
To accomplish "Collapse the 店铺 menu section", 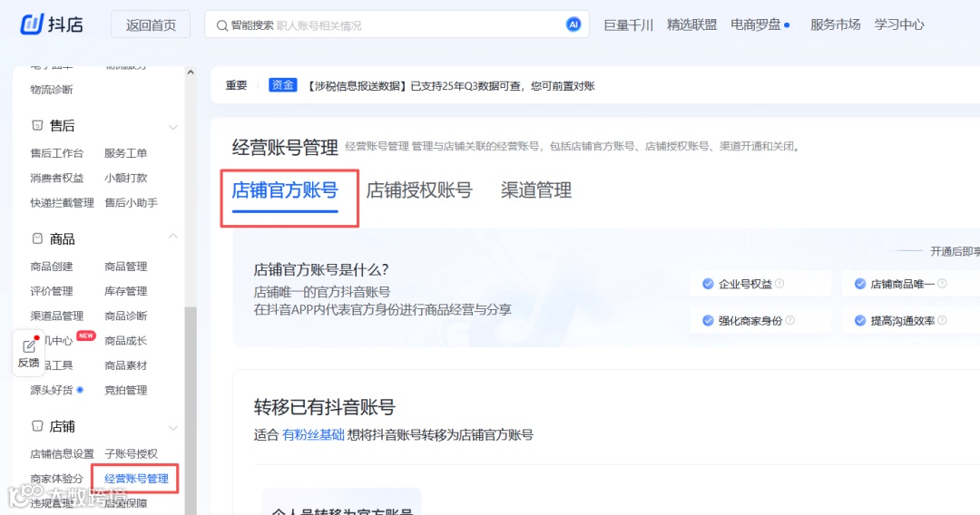I will pyautogui.click(x=173, y=428).
